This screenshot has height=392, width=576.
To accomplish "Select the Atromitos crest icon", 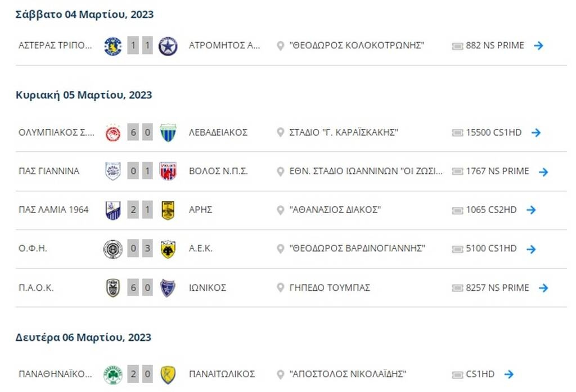I will coord(168,45).
